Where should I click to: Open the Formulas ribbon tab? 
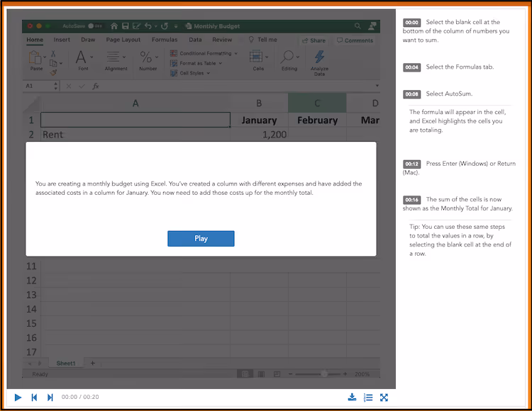tap(165, 40)
